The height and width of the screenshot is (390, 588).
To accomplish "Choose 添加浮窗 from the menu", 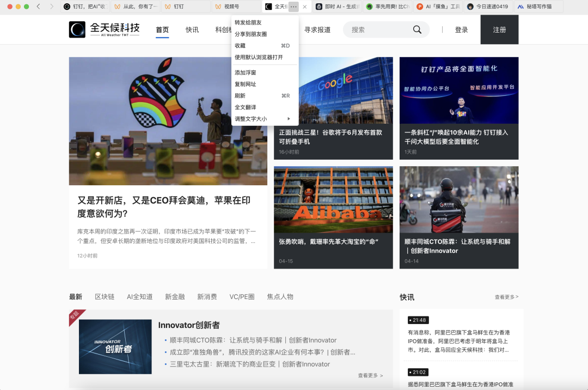I will 265,73.
